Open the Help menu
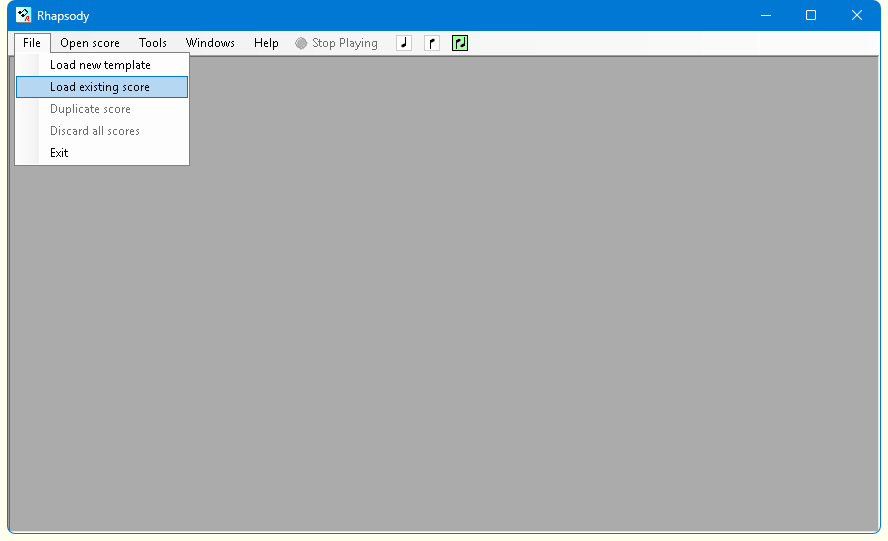888x541 pixels. point(266,43)
